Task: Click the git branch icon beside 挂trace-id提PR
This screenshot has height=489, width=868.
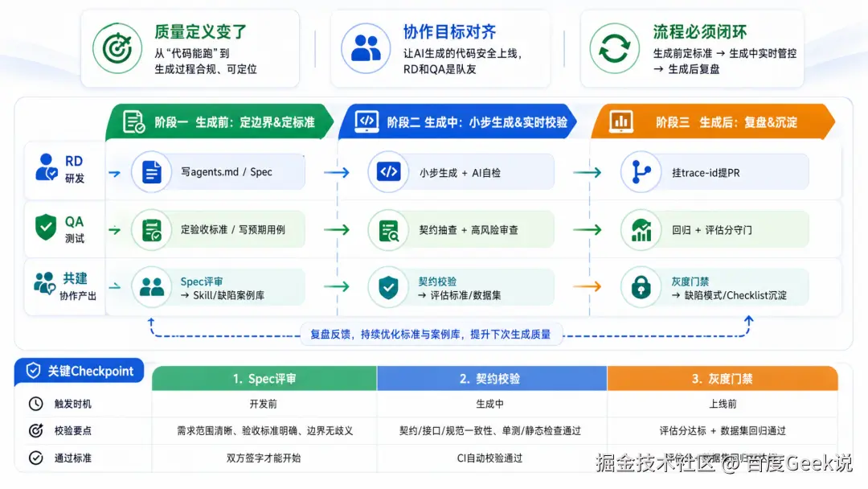Action: pyautogui.click(x=641, y=172)
